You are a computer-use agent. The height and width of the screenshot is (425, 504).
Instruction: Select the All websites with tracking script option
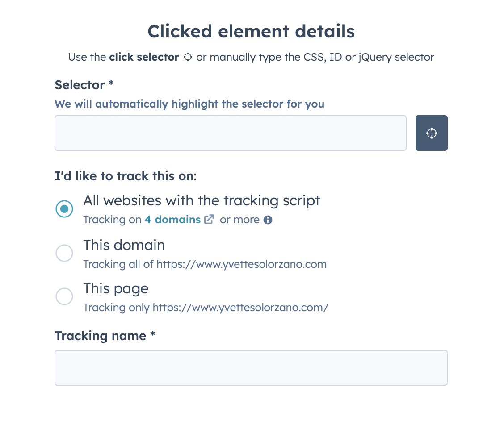[x=64, y=209]
